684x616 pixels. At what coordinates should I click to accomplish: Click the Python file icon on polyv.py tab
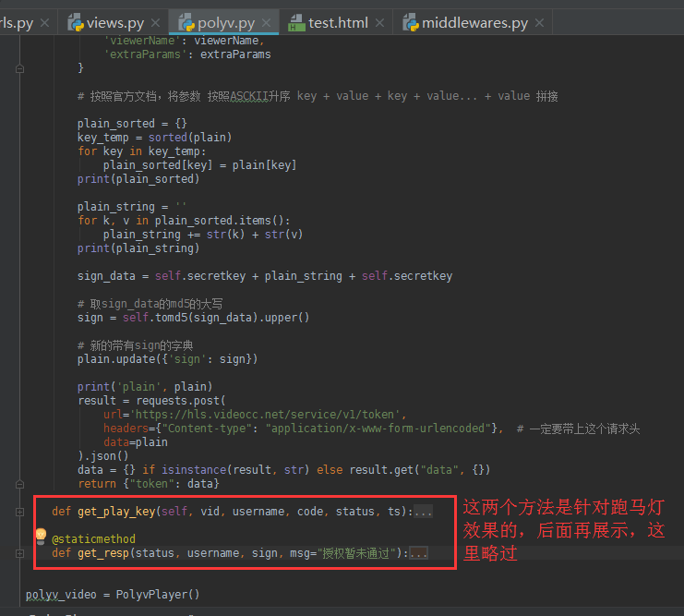tap(186, 22)
